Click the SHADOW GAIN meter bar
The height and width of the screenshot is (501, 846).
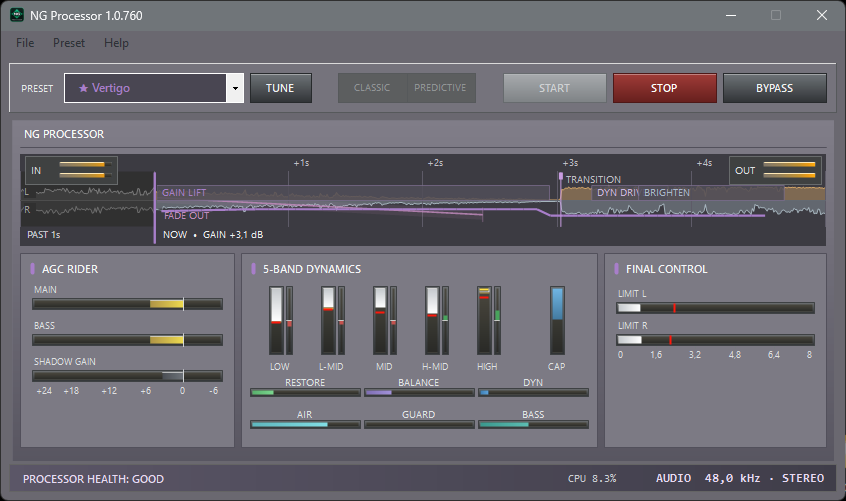[x=127, y=376]
